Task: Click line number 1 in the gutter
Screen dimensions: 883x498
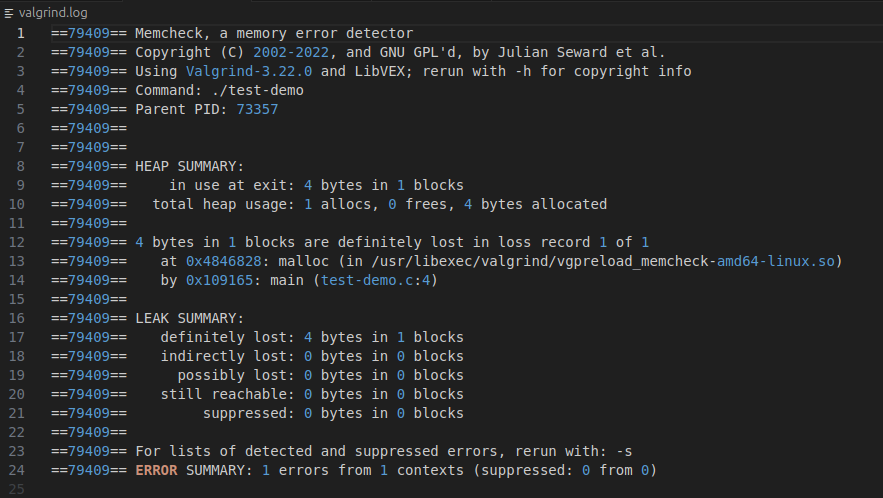Action: 20,33
